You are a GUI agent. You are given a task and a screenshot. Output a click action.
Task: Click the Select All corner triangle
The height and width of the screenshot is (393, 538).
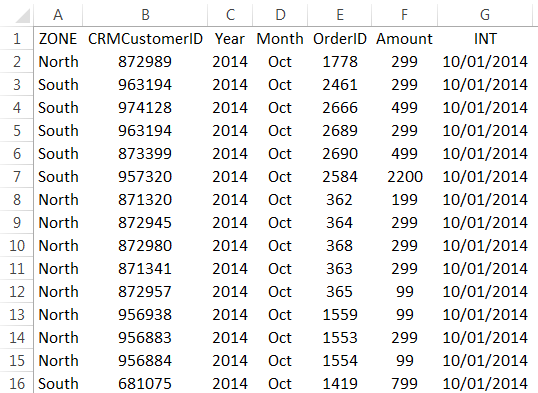pyautogui.click(x=21, y=14)
